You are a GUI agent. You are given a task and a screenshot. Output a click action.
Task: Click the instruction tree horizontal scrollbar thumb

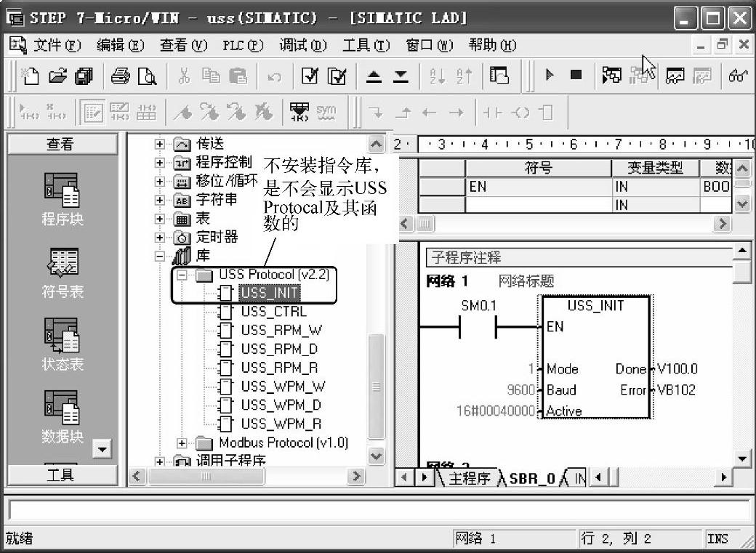click(x=206, y=477)
